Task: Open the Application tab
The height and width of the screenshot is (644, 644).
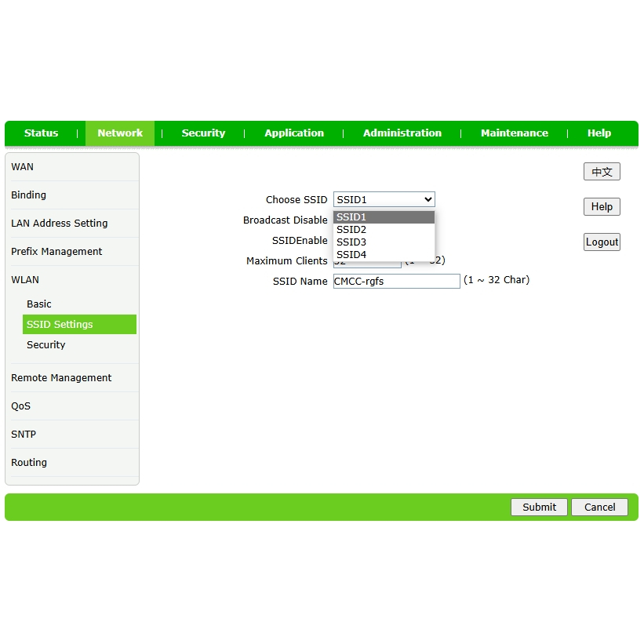Action: coord(294,133)
